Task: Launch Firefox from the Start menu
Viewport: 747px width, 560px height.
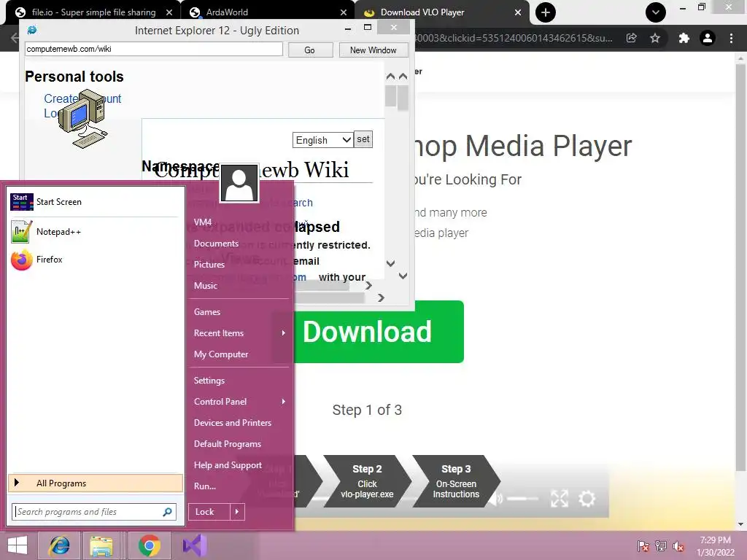Action: tap(94, 260)
